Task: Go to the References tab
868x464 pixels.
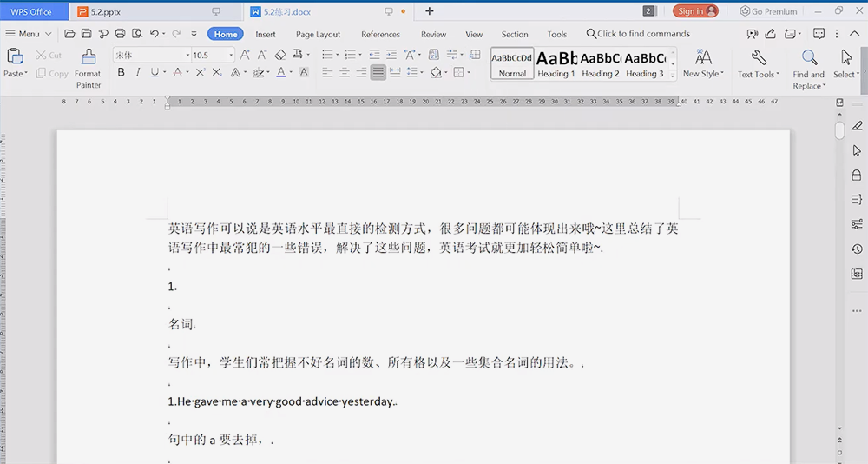Action: click(380, 35)
